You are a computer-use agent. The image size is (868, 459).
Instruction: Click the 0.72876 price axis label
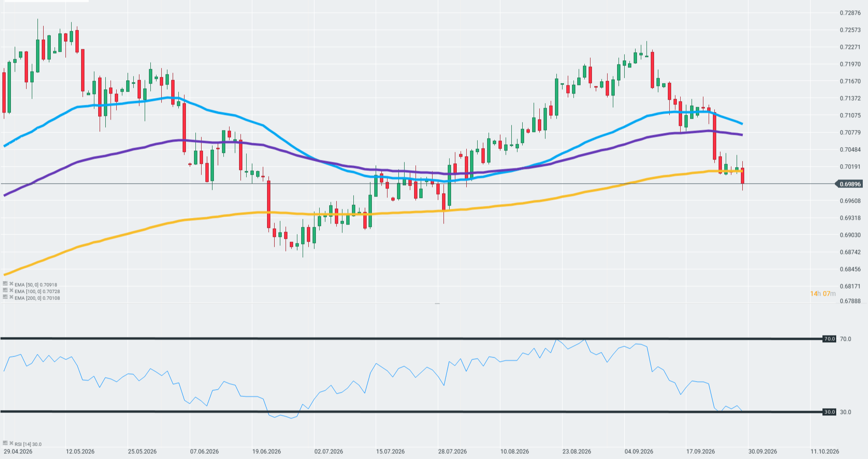point(850,13)
